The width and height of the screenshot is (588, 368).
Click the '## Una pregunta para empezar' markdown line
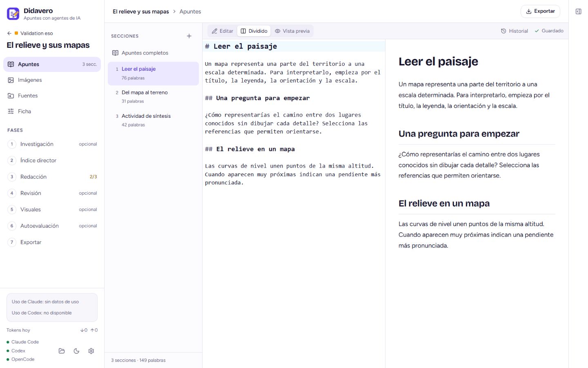(257, 98)
